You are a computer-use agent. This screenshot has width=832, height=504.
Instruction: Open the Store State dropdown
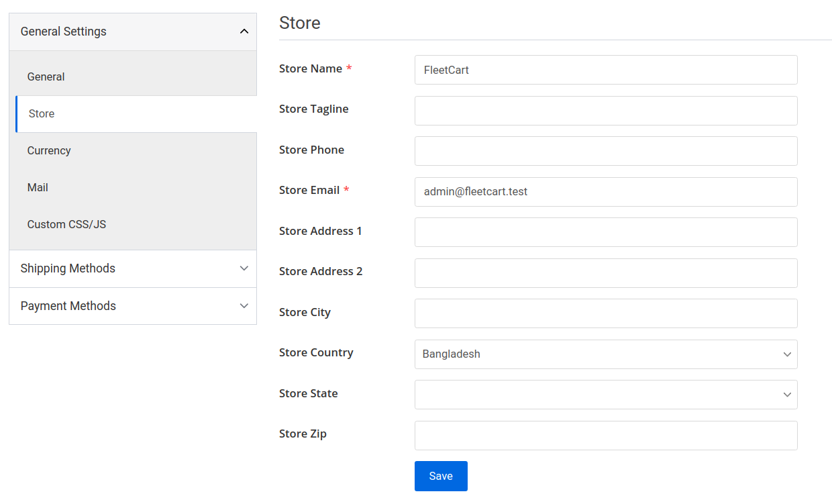tap(604, 395)
